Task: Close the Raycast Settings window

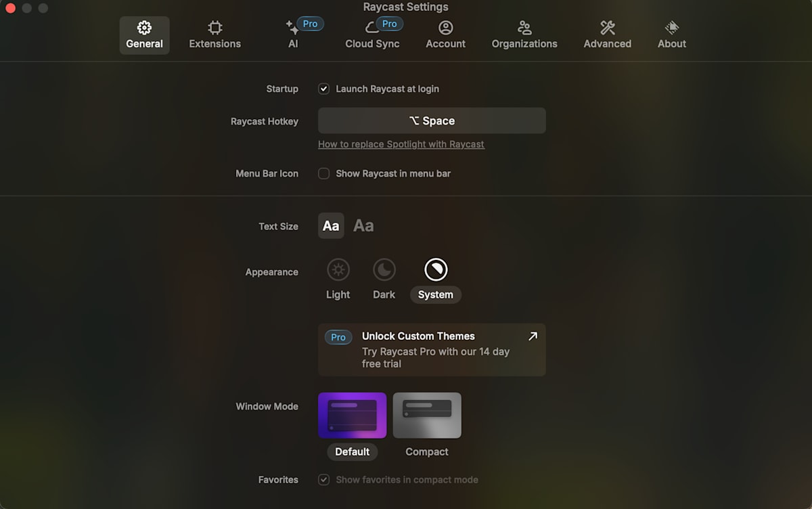Action: (10, 8)
